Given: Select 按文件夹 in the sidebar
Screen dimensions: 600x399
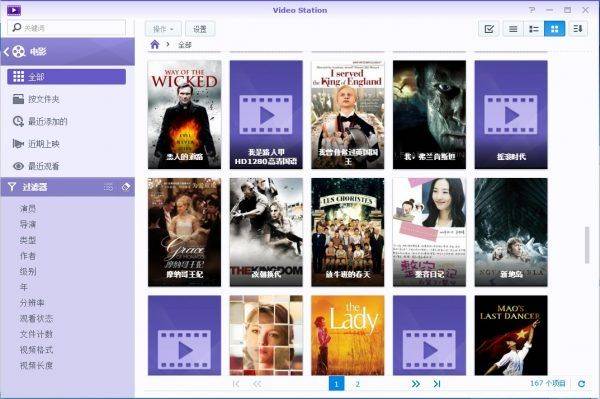Looking at the screenshot, I should (44, 99).
